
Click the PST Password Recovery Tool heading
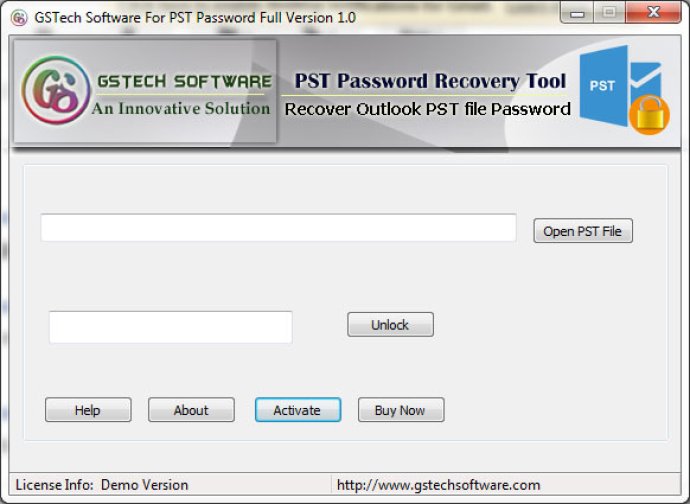coord(430,81)
